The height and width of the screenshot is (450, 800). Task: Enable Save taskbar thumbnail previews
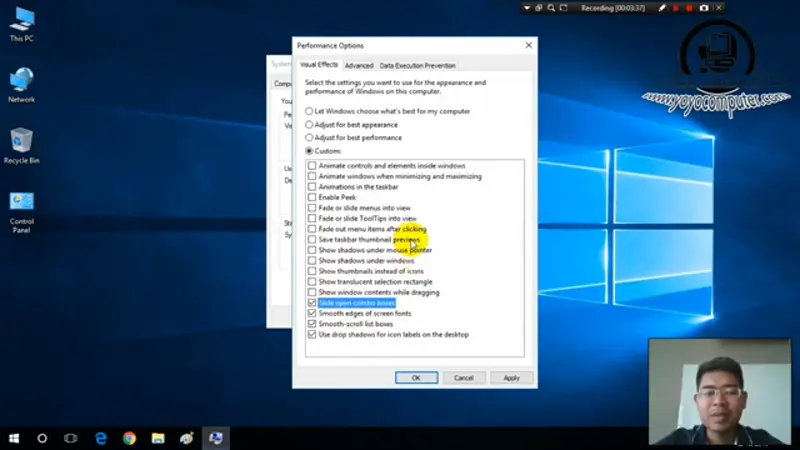click(x=312, y=239)
